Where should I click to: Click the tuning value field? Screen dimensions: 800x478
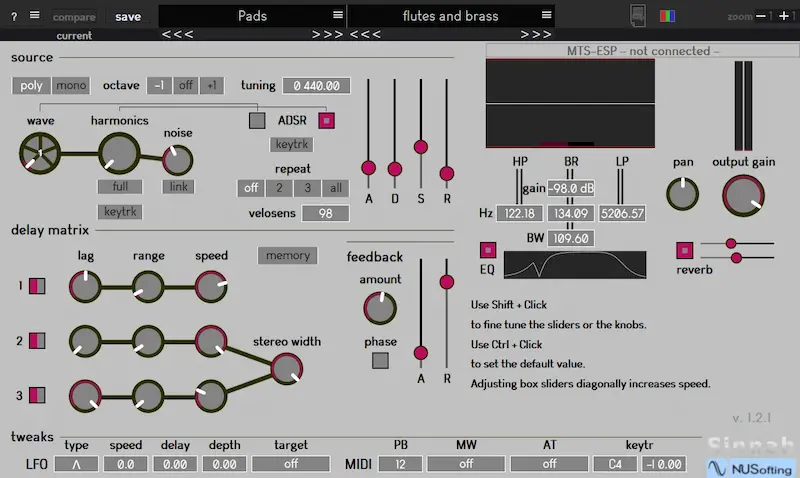click(316, 86)
